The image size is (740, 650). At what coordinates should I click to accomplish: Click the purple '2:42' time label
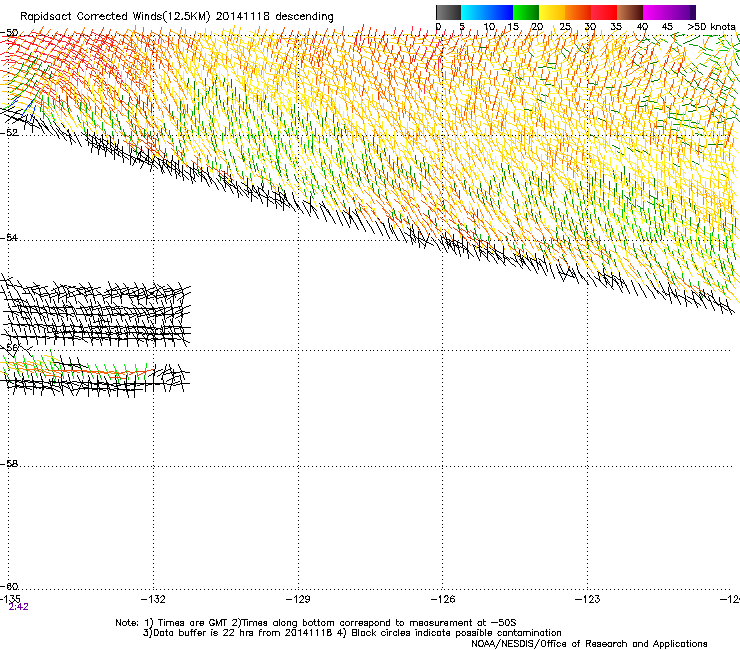point(18,607)
